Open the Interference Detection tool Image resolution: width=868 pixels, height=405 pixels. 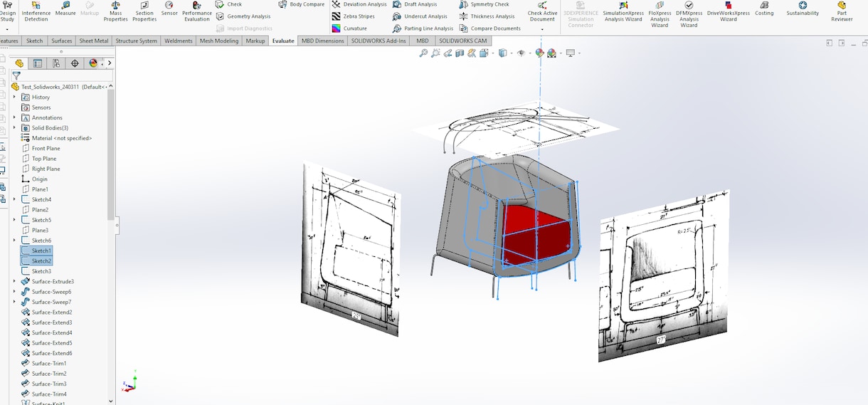[36, 11]
